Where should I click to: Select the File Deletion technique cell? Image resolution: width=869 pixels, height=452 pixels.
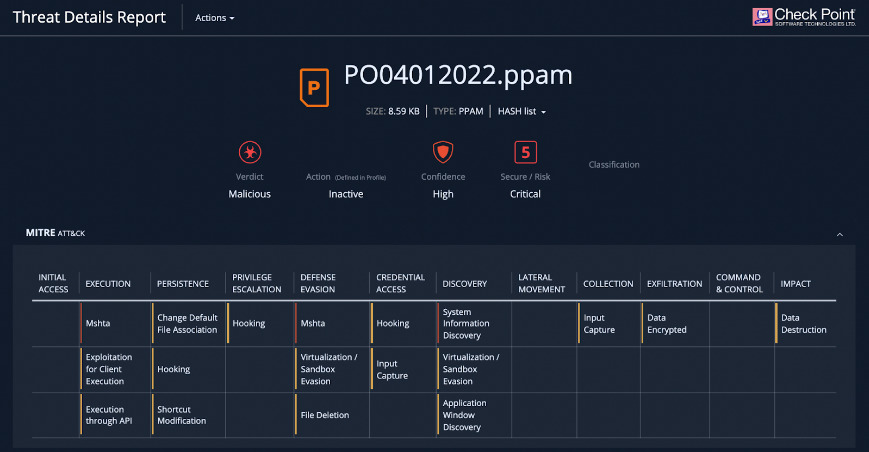(x=325, y=415)
